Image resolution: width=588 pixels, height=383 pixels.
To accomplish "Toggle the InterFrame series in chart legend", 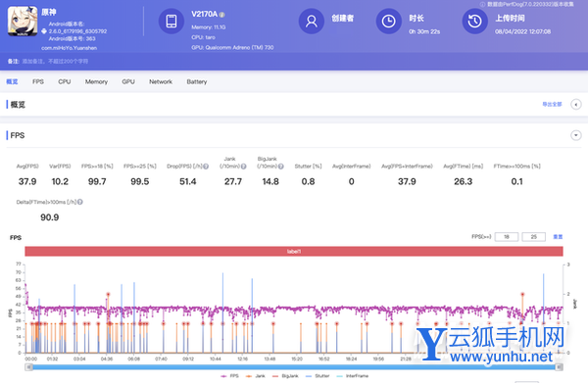I will [353, 376].
